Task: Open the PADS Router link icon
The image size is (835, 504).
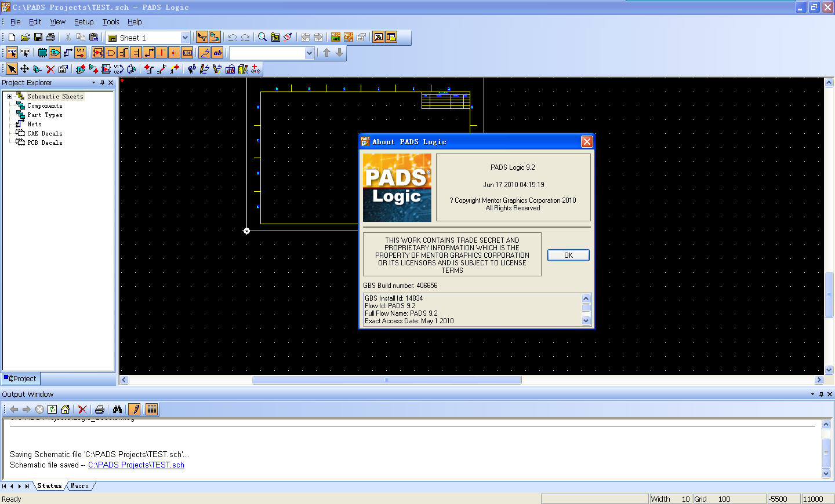Action: pos(348,37)
